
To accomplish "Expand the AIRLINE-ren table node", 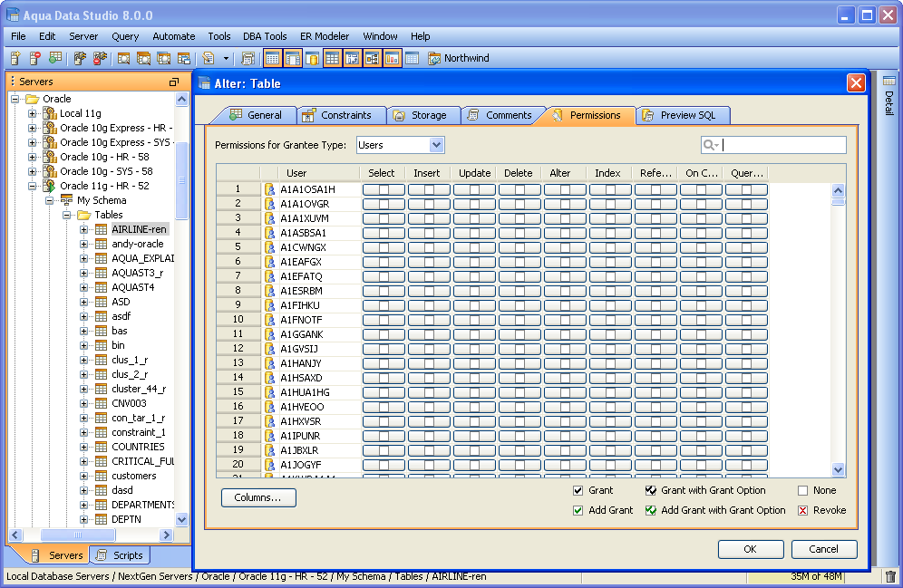I will click(84, 229).
